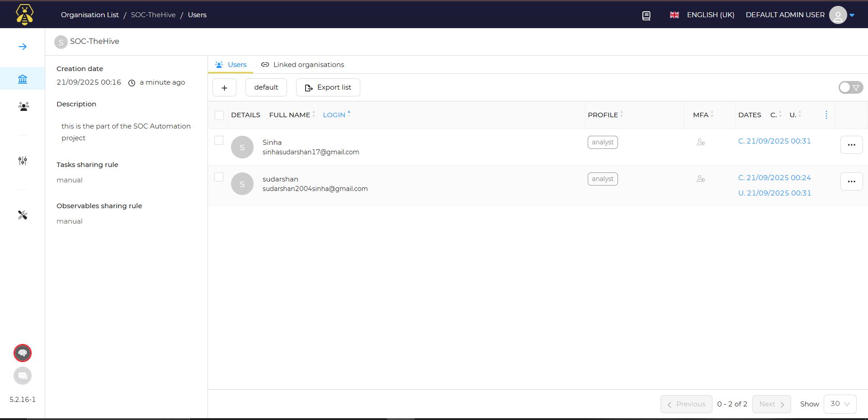Click the admin user avatar
This screenshot has width=868, height=420.
pyautogui.click(x=838, y=15)
